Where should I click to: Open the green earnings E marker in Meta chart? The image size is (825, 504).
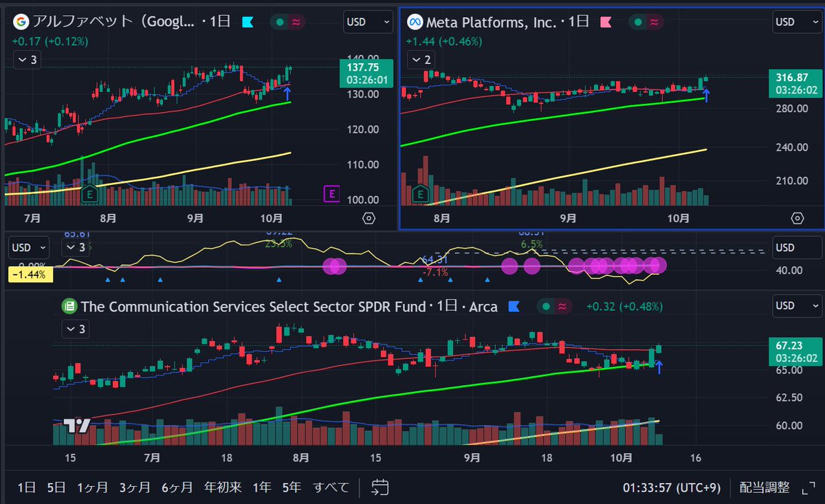[x=419, y=195]
